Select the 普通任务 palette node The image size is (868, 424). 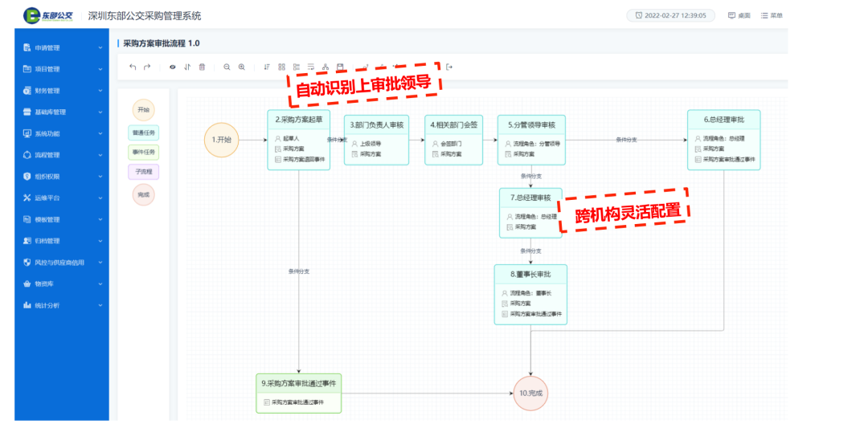(143, 132)
